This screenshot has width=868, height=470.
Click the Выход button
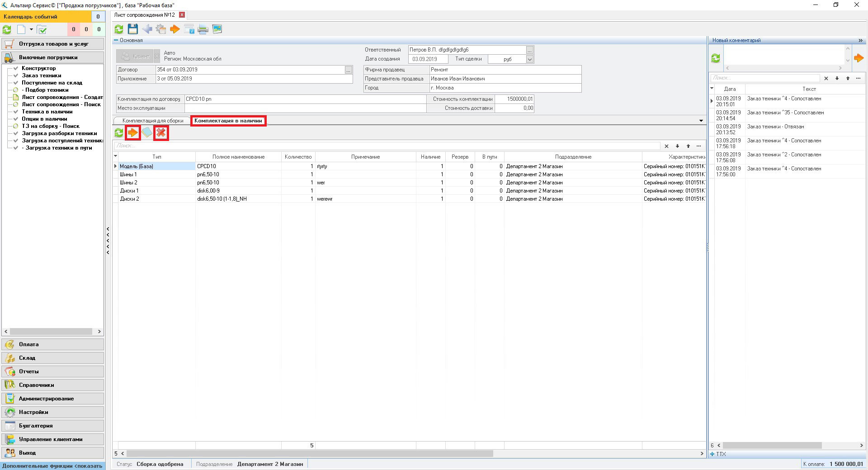pos(53,453)
